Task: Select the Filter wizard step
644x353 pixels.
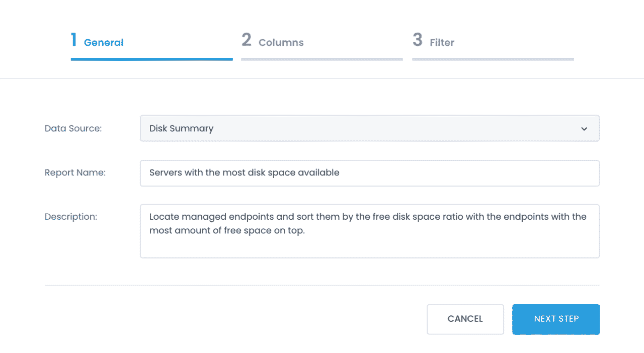Action: (x=442, y=42)
